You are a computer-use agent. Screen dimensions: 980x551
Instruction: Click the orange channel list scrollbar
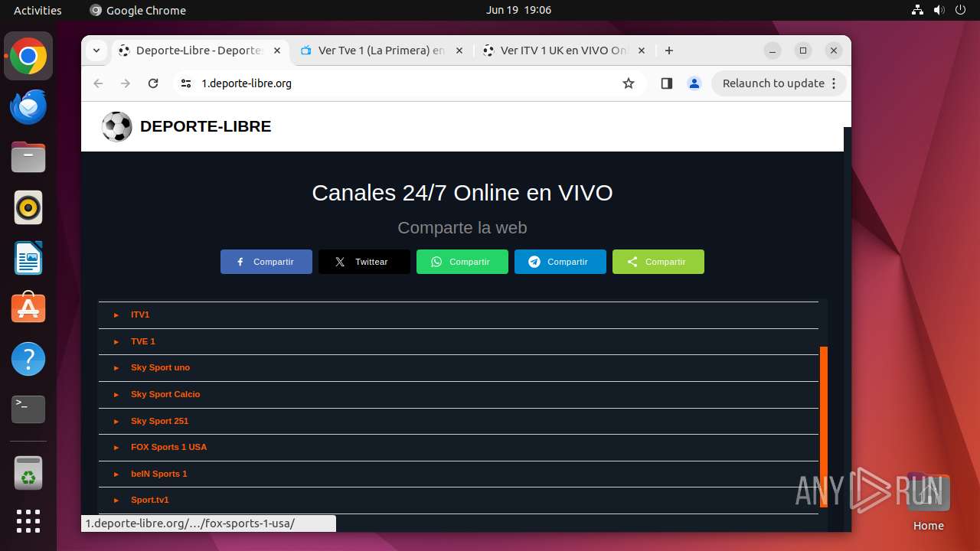pos(824,427)
